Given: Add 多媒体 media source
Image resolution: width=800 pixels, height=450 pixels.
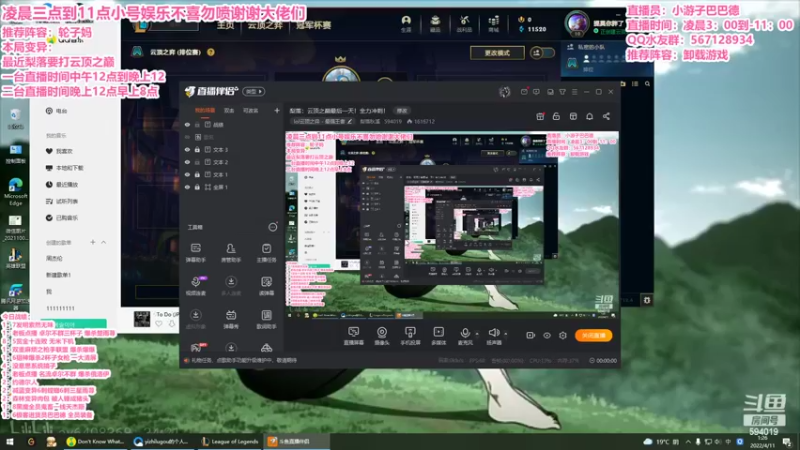Looking at the screenshot, I should tap(438, 336).
